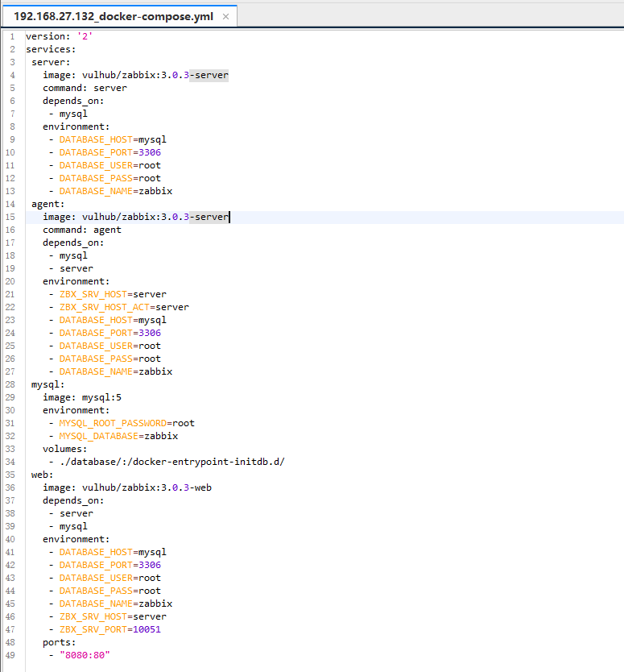Click on "ports:" key
The width and height of the screenshot is (624, 672).
[x=59, y=642]
